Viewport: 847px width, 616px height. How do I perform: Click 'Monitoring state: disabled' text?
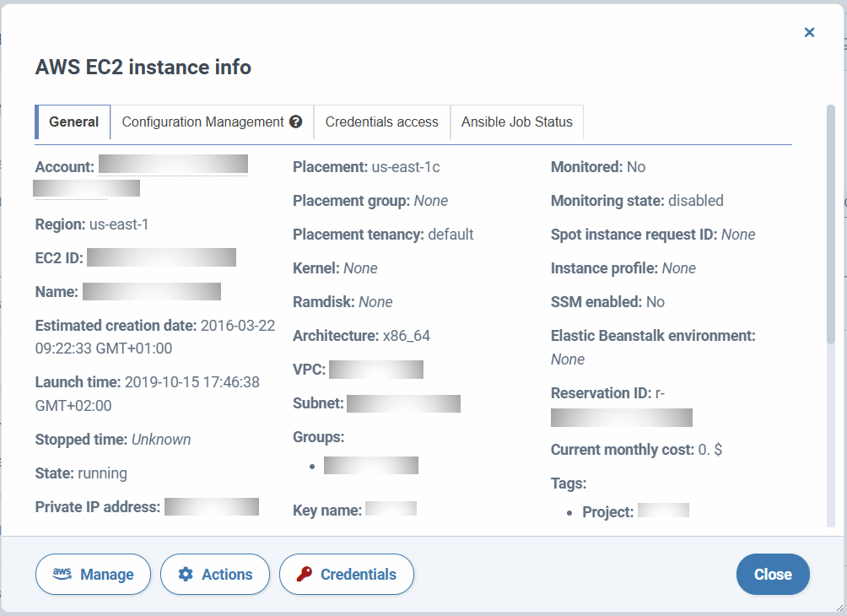(637, 201)
